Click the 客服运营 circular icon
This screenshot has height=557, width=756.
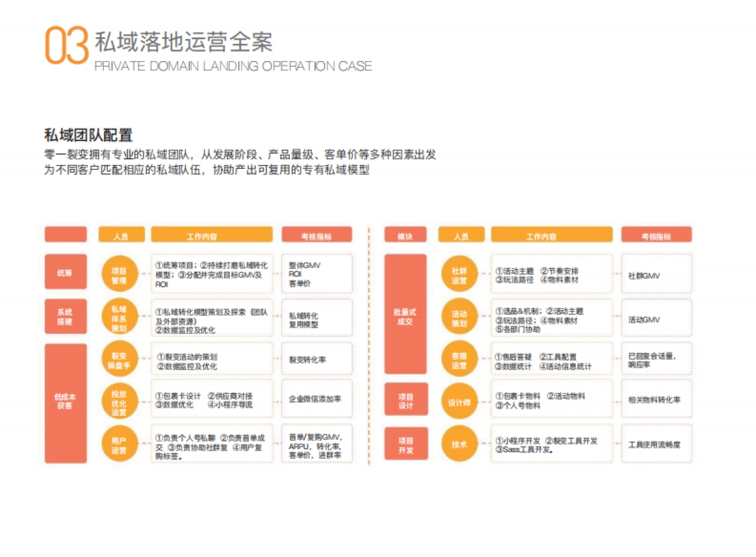coord(459,358)
